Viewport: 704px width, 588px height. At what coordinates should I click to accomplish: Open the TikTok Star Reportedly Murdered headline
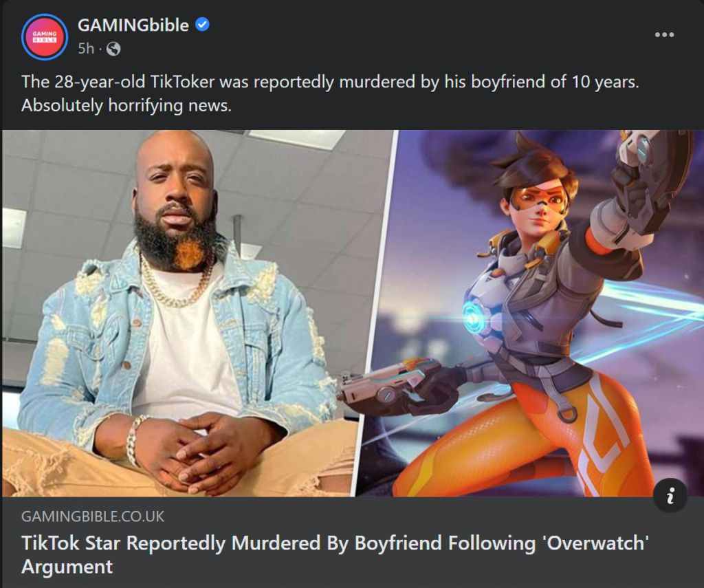(335, 554)
